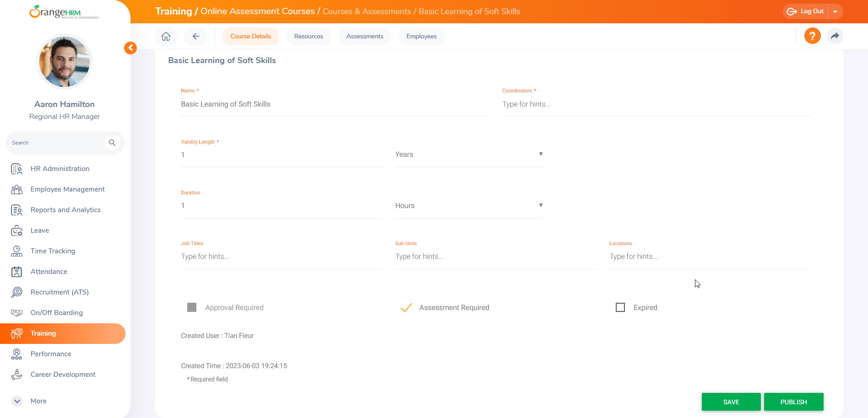Open the HR Administration module
This screenshot has height=418, width=868.
click(x=60, y=168)
